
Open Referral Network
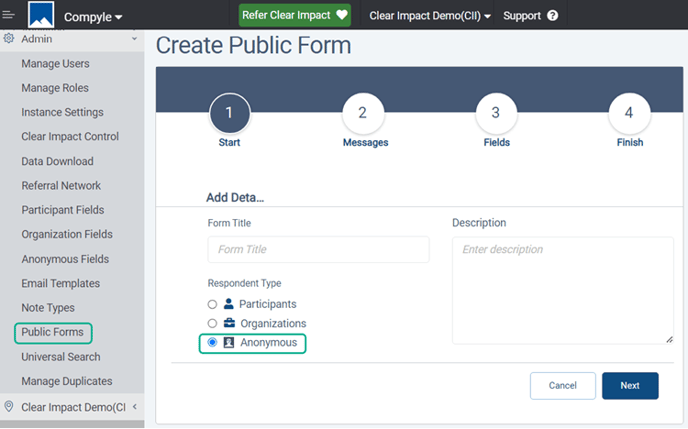tap(61, 186)
